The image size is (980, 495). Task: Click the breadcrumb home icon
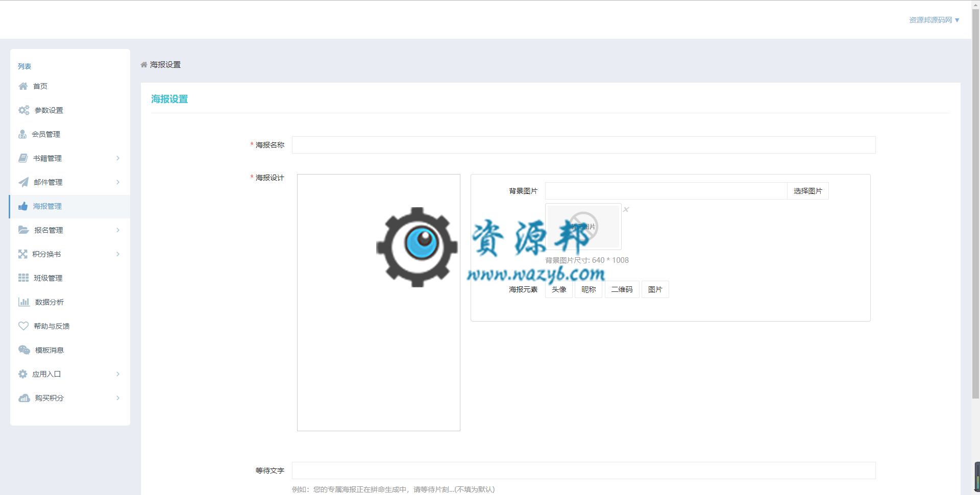tap(143, 64)
